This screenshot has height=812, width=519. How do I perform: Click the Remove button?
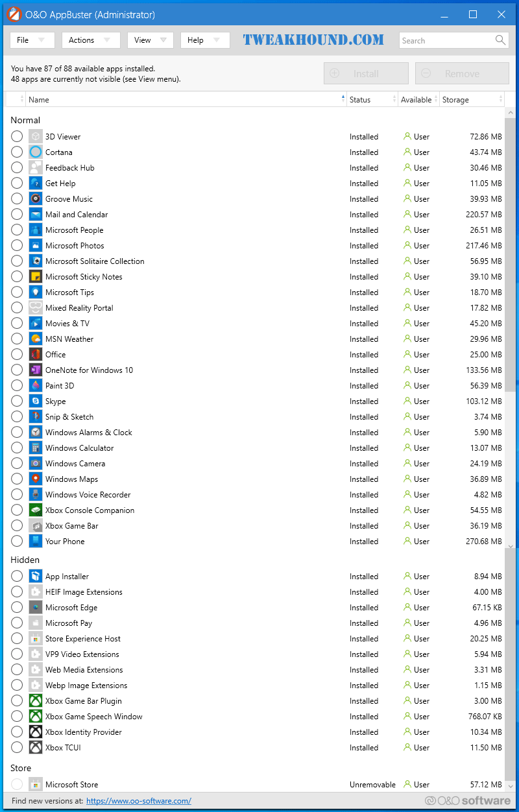(462, 73)
